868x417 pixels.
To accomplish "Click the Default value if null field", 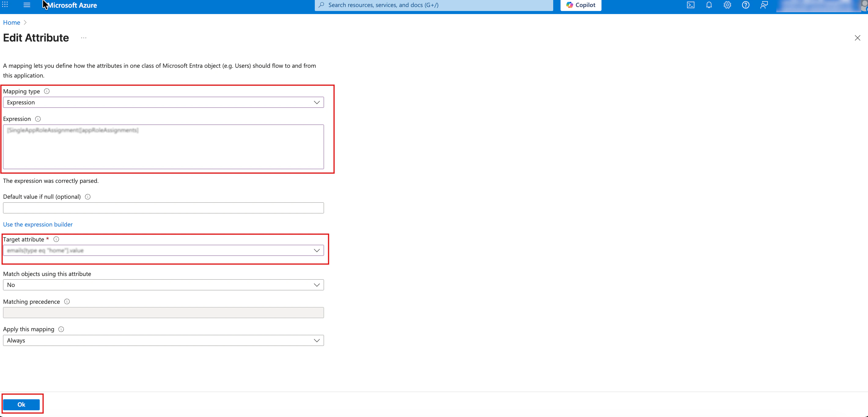I will tap(164, 208).
